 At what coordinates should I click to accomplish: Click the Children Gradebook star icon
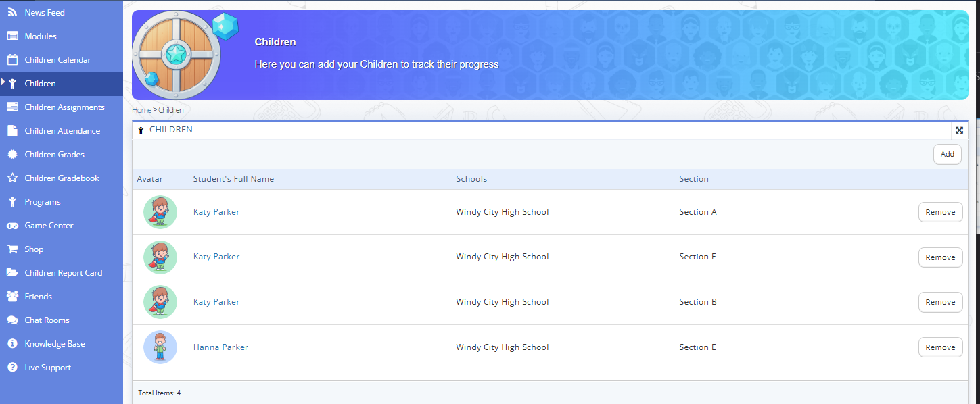(12, 178)
